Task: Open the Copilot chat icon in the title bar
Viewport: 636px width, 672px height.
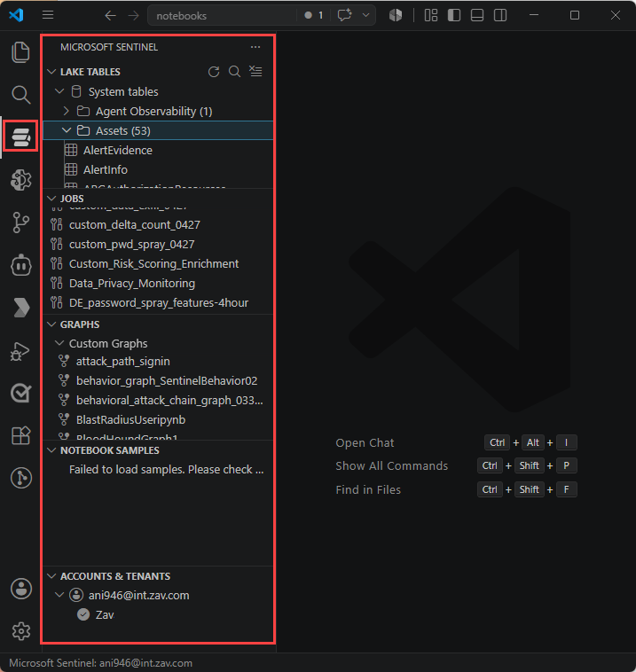Action: (344, 15)
